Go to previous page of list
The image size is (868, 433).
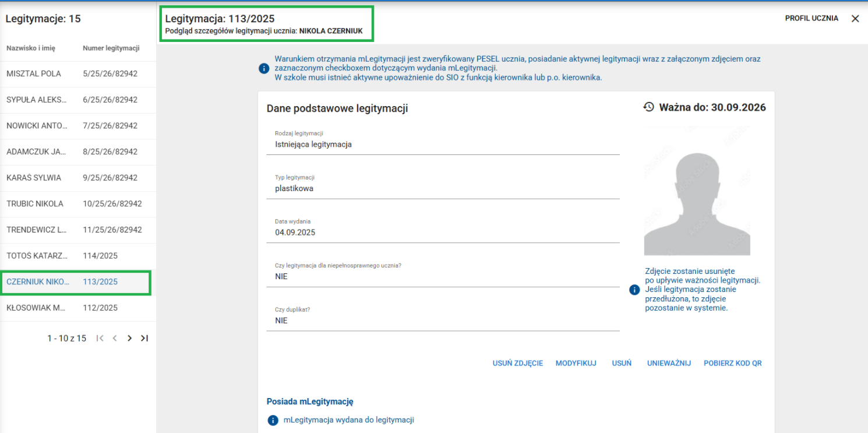pyautogui.click(x=115, y=338)
